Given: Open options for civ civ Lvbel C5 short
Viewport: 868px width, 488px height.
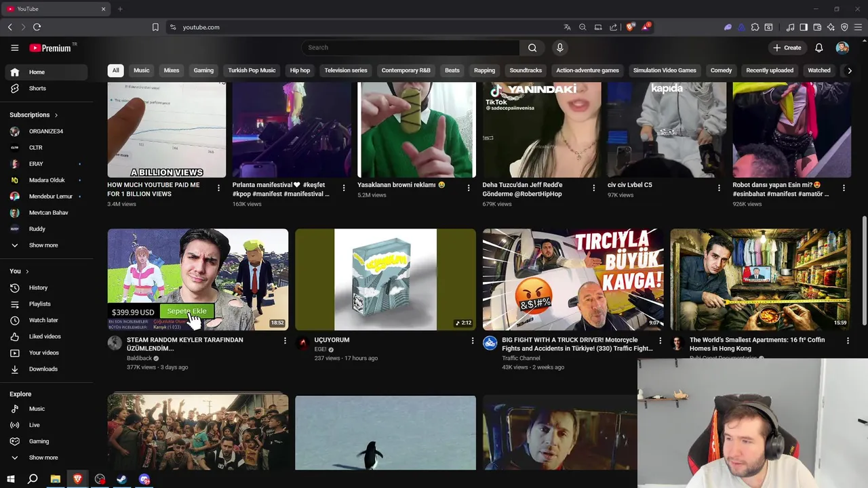Looking at the screenshot, I should point(719,188).
